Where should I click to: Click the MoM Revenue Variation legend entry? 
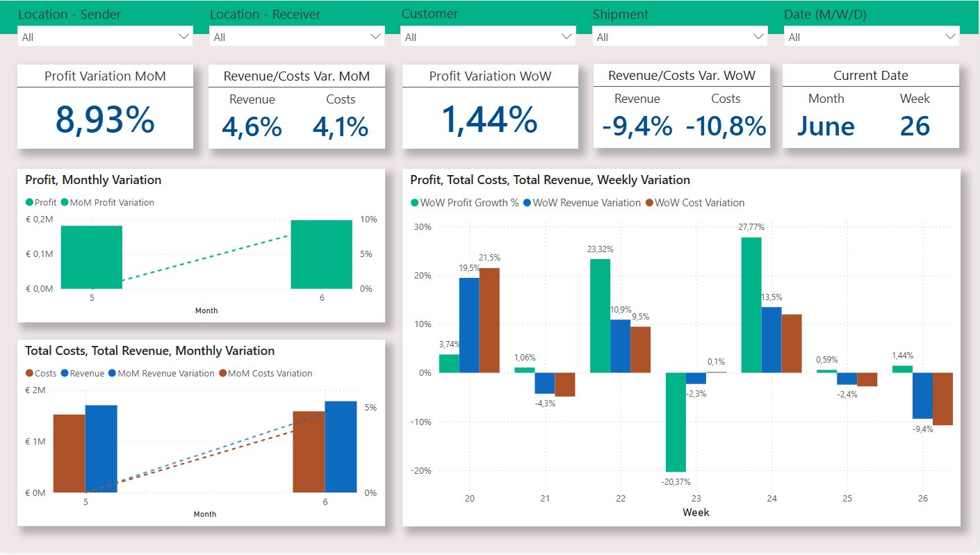point(165,374)
